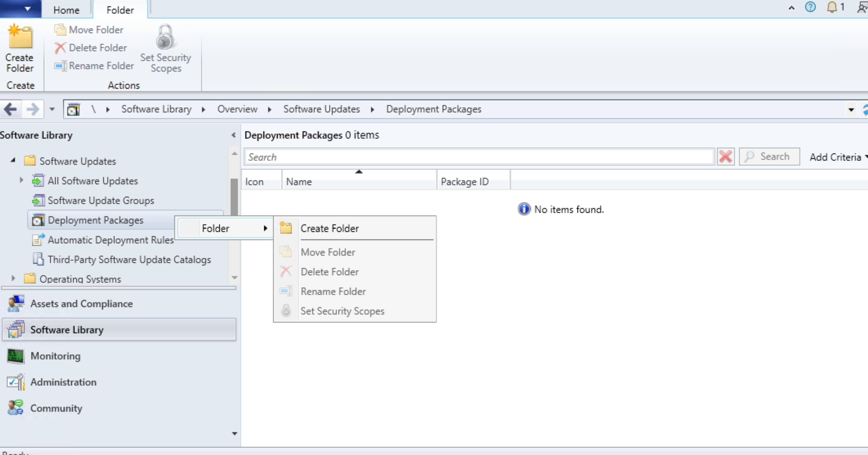The width and height of the screenshot is (868, 455).
Task: Select the Home tab in ribbon
Action: (x=65, y=10)
